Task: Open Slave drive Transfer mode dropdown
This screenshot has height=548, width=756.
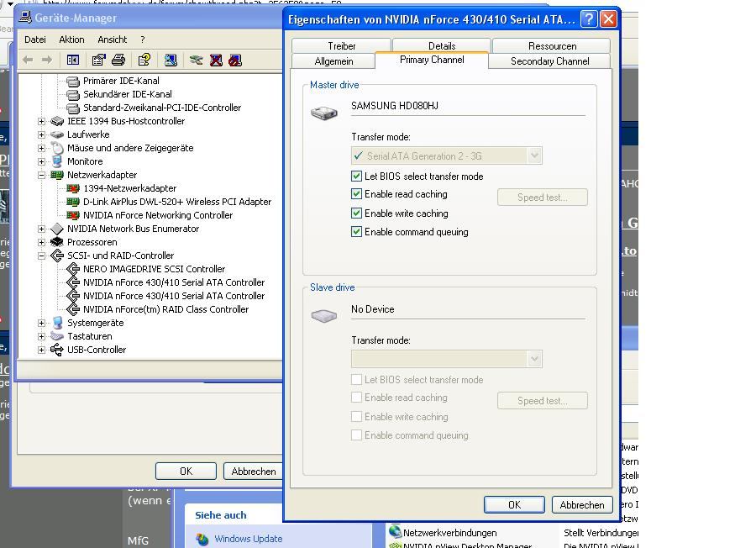Action: coord(447,359)
